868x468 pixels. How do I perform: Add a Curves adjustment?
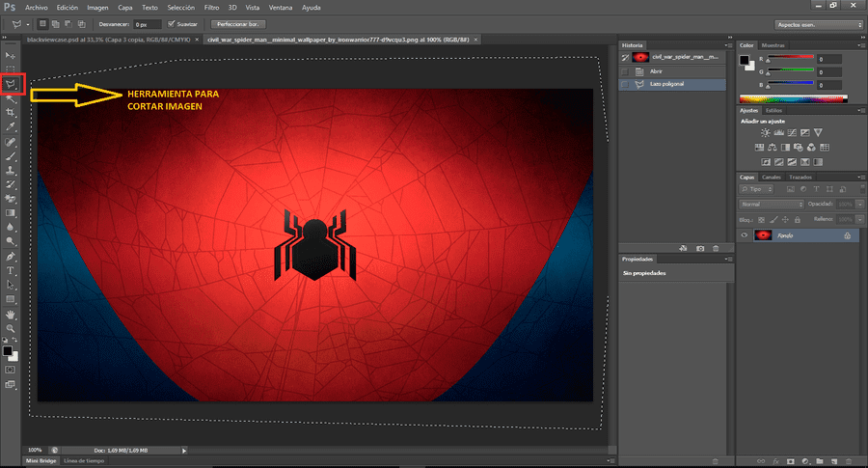click(792, 133)
